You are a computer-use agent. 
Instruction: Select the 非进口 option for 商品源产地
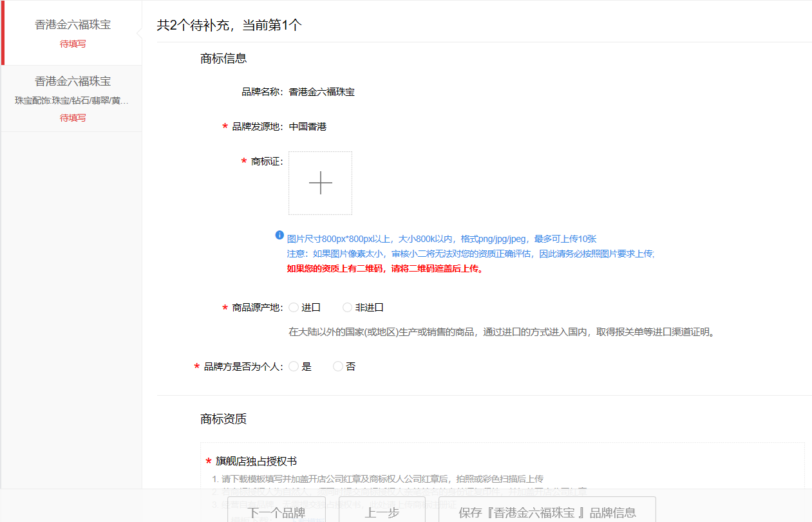[347, 307]
